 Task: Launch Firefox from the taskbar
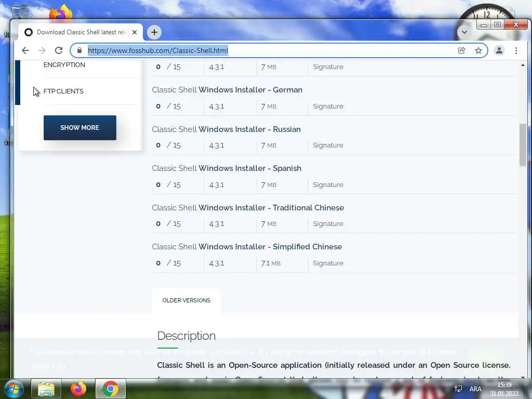tap(78, 389)
